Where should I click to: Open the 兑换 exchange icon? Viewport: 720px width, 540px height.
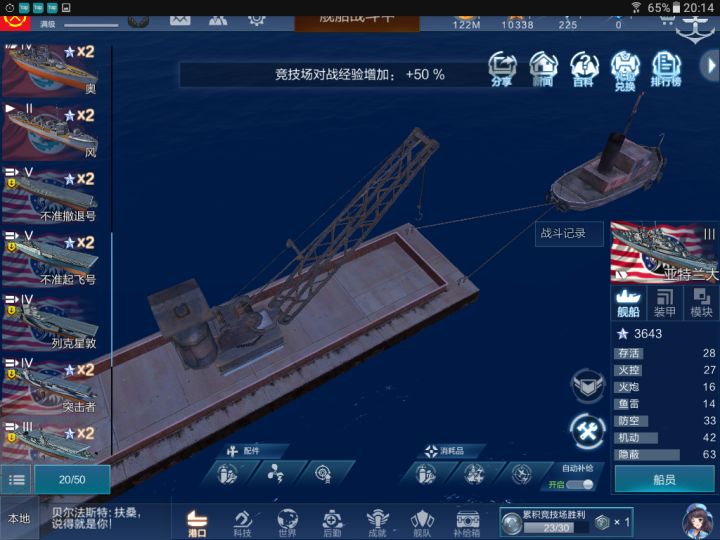click(x=625, y=70)
